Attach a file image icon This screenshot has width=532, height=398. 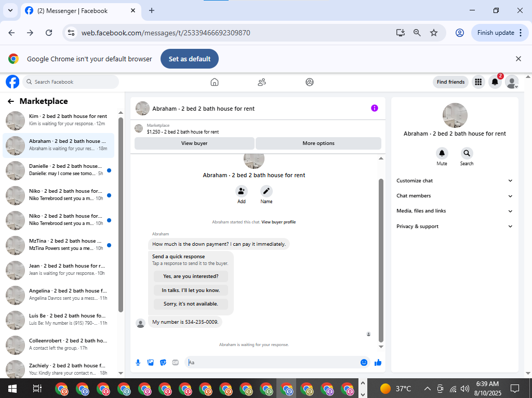point(151,363)
